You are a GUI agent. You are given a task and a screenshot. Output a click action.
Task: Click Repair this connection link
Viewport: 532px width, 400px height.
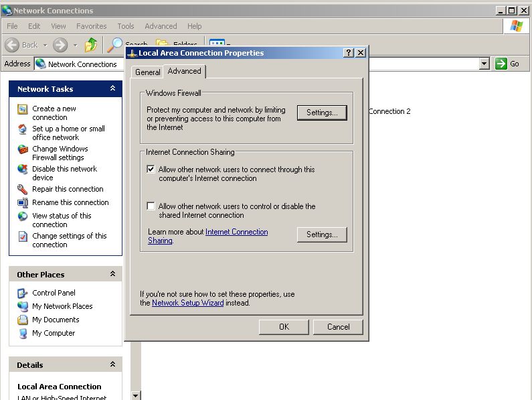coord(68,189)
